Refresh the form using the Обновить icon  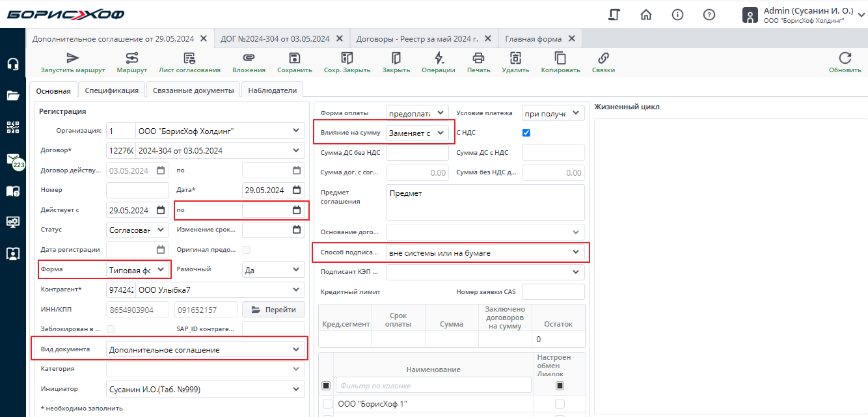[845, 59]
